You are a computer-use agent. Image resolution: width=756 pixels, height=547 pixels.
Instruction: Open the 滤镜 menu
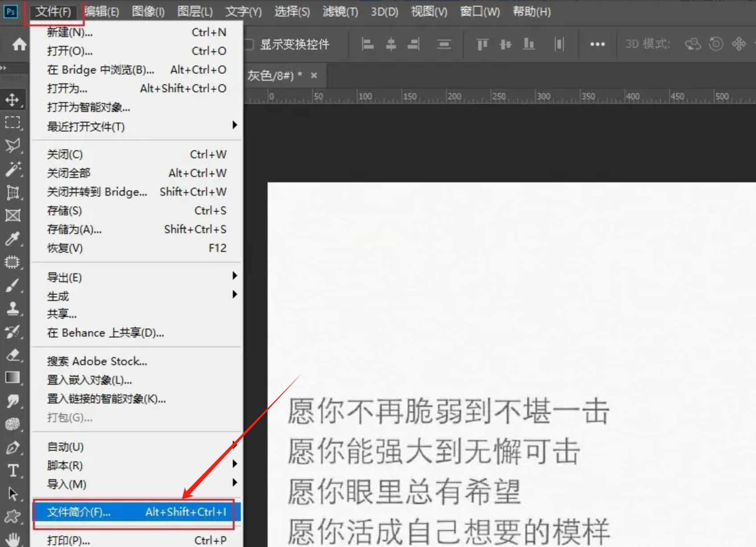(x=340, y=12)
